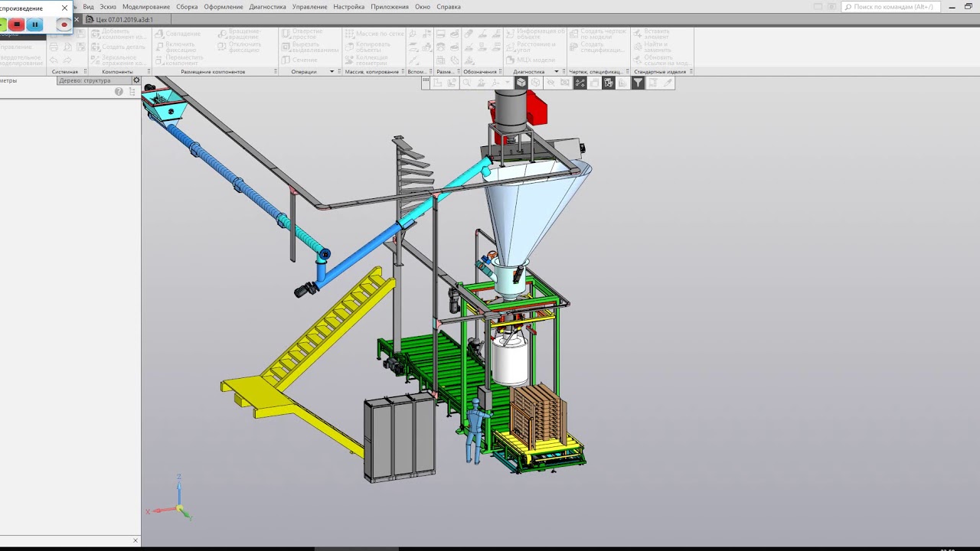The height and width of the screenshot is (551, 980).
Task: Open the Окно menu
Action: [423, 7]
